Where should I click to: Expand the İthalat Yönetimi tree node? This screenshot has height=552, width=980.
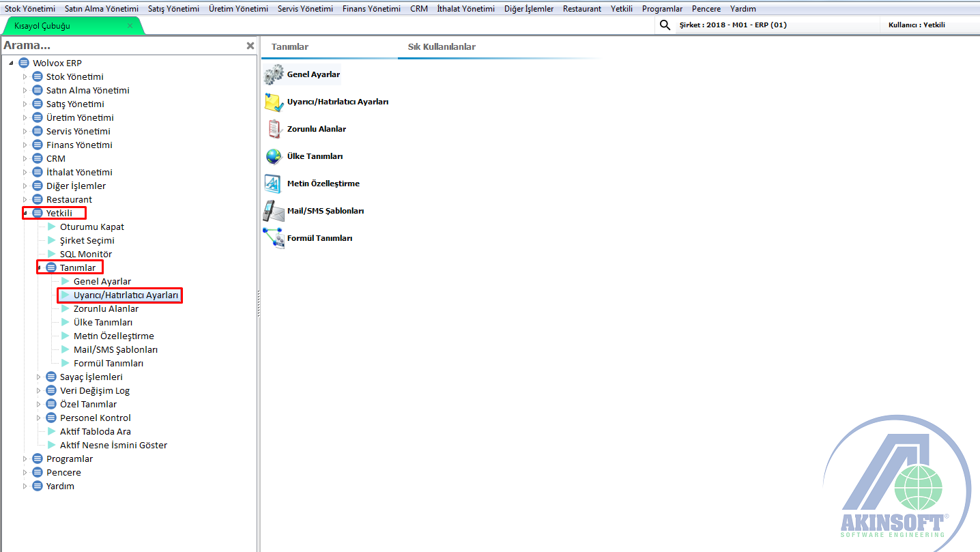(x=25, y=172)
